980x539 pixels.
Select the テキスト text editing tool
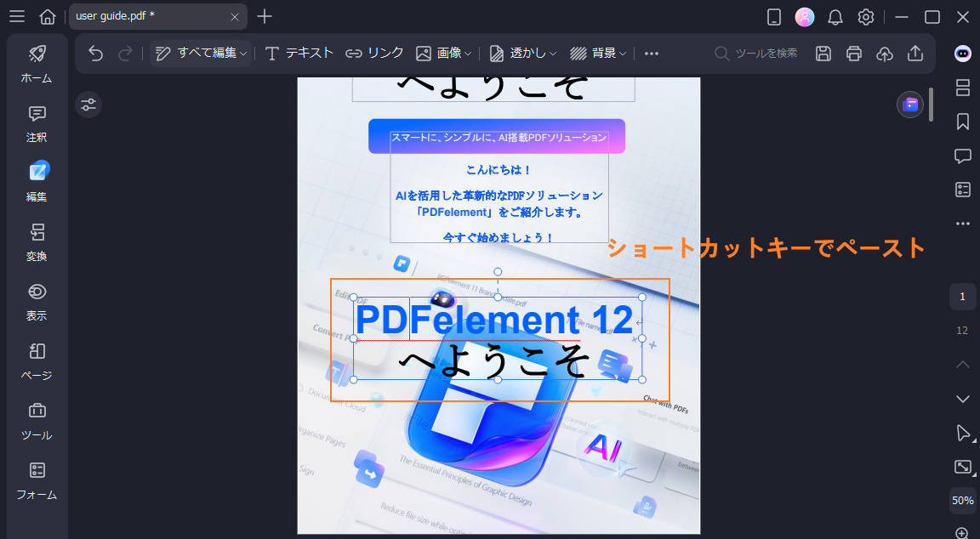298,53
